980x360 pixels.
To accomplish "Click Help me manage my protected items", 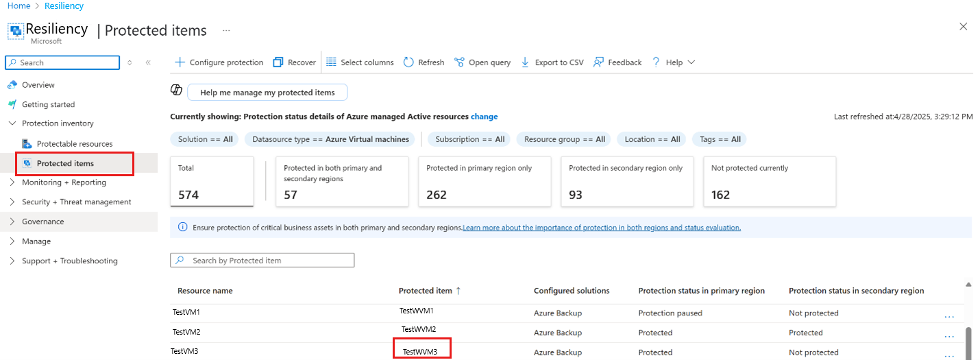I will (x=267, y=93).
